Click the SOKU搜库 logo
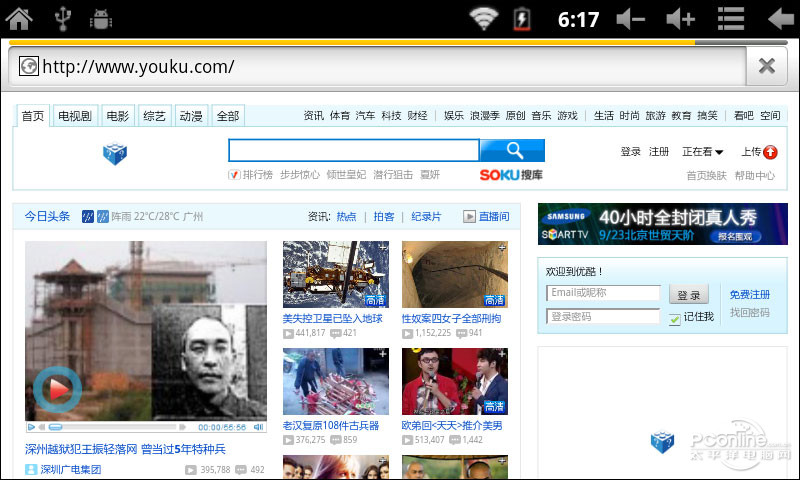 (x=511, y=175)
